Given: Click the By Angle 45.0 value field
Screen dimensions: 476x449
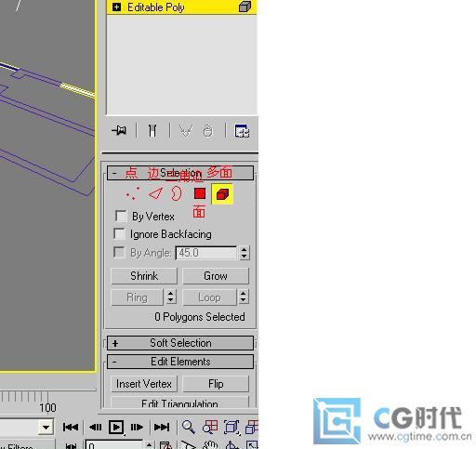Looking at the screenshot, I should [x=206, y=253].
